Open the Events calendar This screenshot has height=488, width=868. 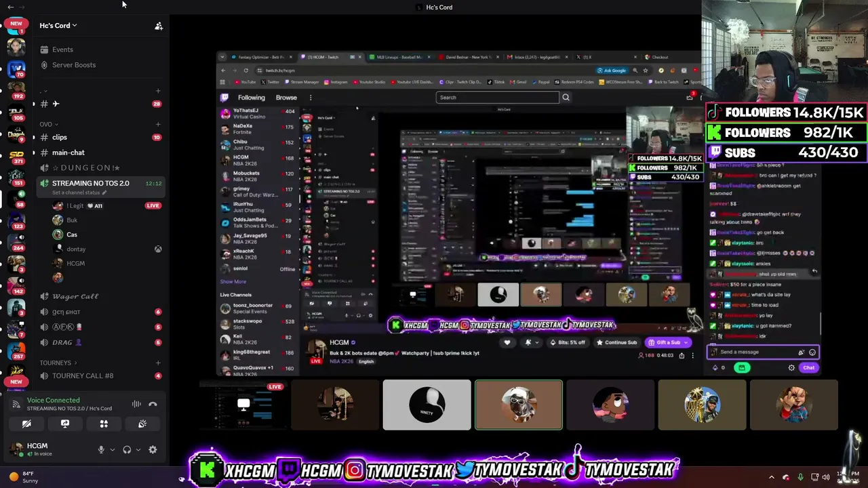pos(62,49)
